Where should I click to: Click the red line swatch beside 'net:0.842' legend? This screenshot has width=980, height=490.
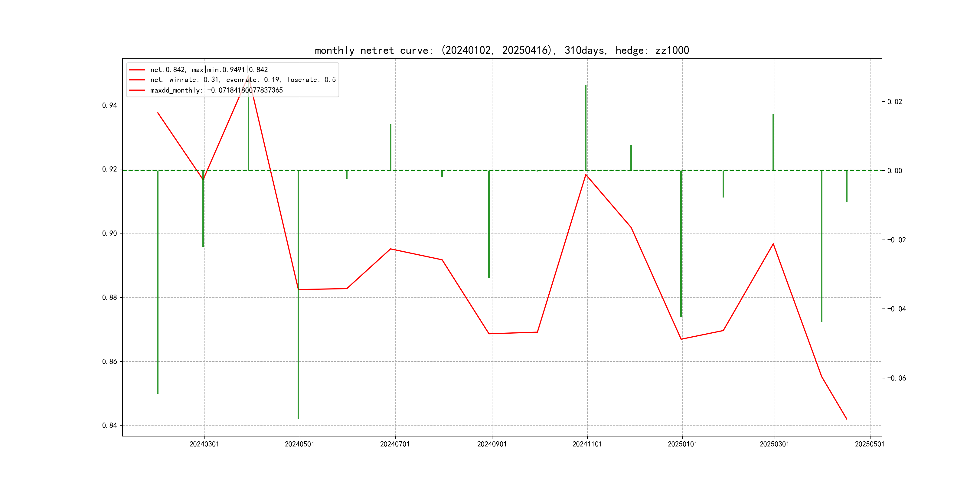pyautogui.click(x=137, y=70)
